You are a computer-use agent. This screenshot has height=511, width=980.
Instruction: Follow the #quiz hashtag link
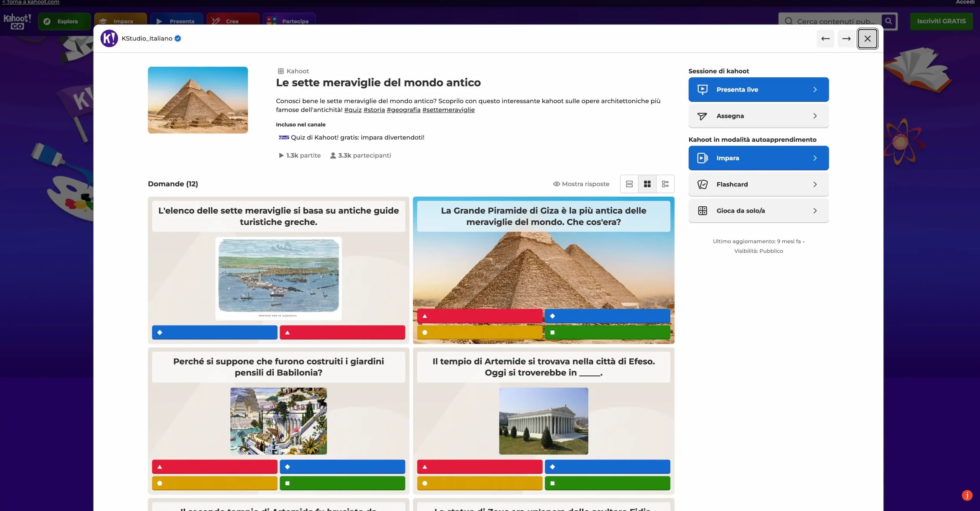tap(353, 110)
